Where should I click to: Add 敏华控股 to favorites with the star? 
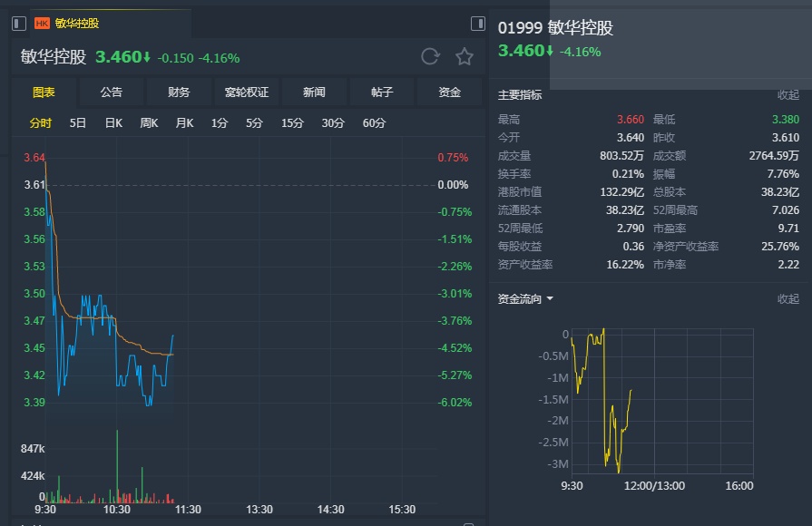[465, 57]
